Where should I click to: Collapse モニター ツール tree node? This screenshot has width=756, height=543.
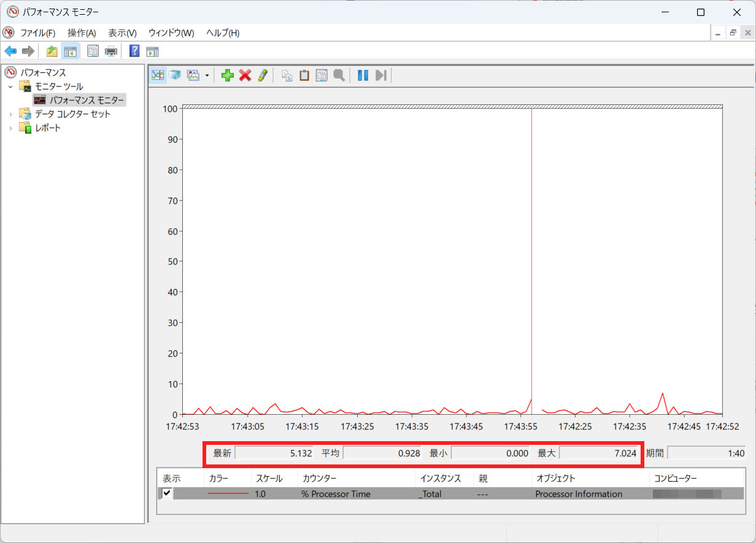pyautogui.click(x=10, y=87)
